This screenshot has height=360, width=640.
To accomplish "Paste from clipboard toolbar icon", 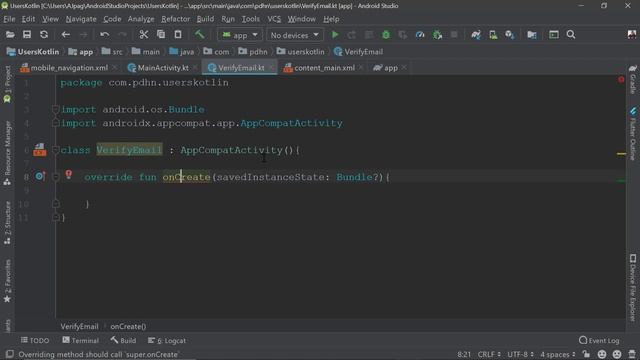I will [x=178, y=35].
